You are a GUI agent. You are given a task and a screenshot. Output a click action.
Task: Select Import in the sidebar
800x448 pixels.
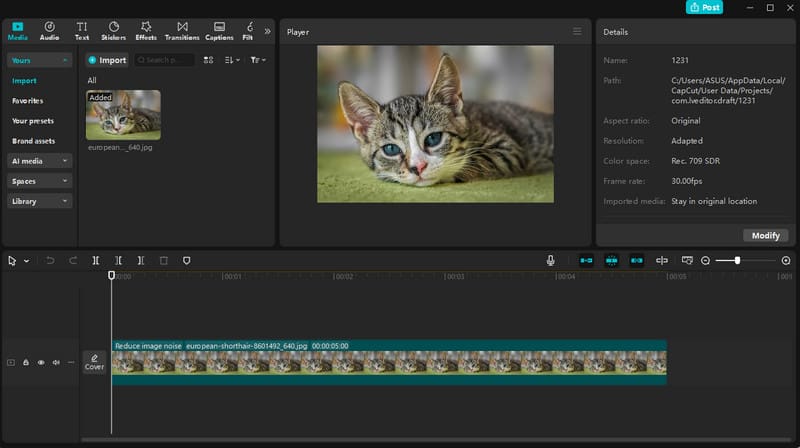24,81
